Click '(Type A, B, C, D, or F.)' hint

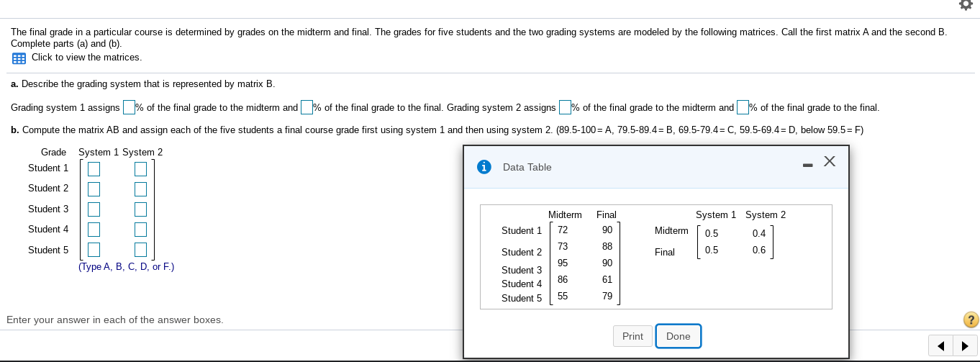pyautogui.click(x=126, y=267)
